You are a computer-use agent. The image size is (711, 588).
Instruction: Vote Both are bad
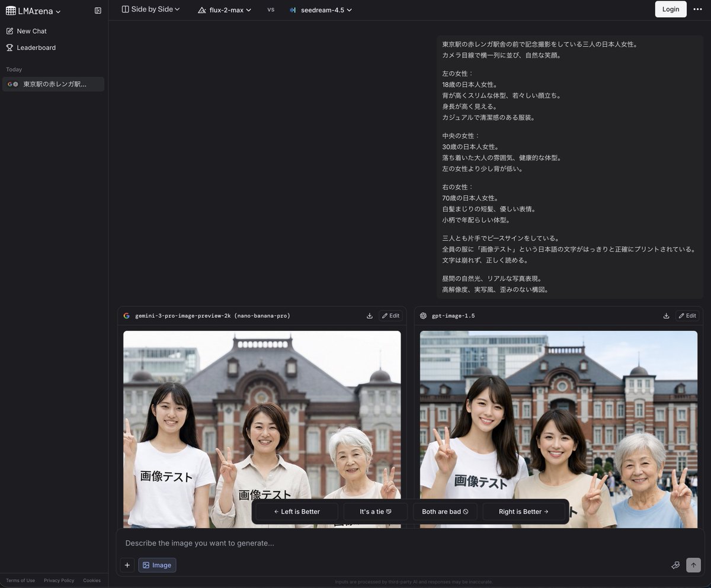(x=445, y=512)
